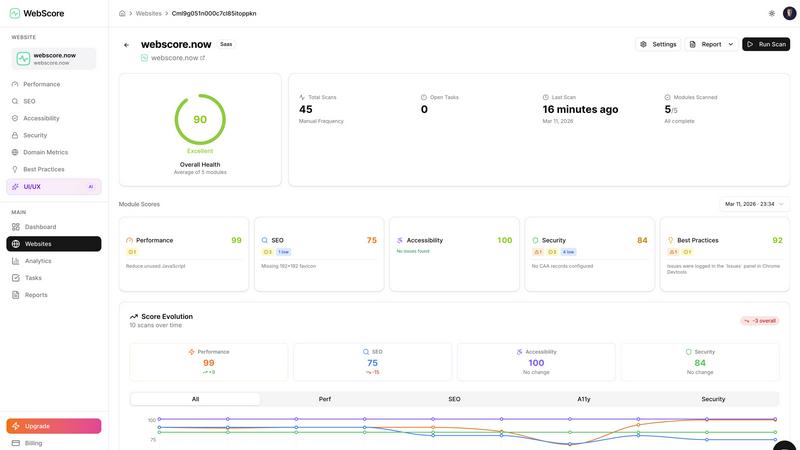This screenshot has width=800, height=450.
Task: Switch chart to the All tab
Action: tap(195, 399)
